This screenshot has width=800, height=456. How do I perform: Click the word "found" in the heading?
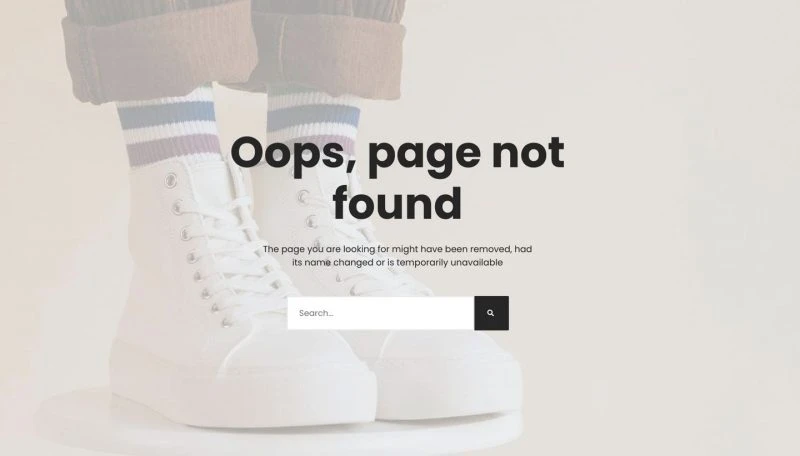pos(397,203)
